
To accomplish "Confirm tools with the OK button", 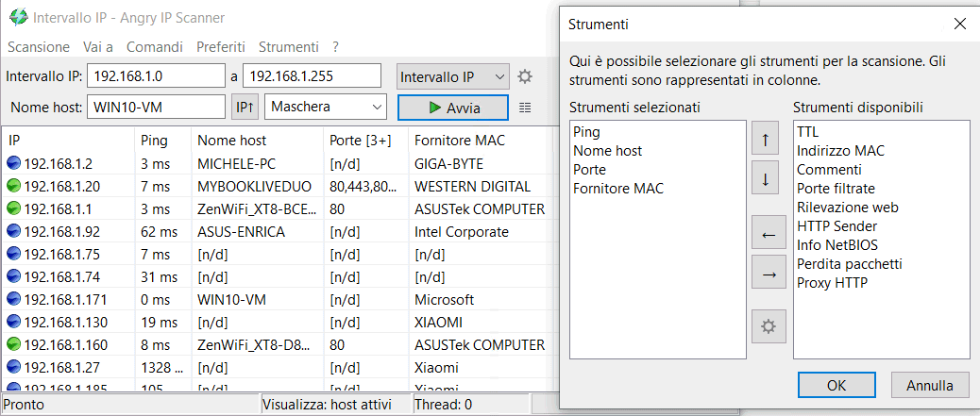I will point(836,386).
